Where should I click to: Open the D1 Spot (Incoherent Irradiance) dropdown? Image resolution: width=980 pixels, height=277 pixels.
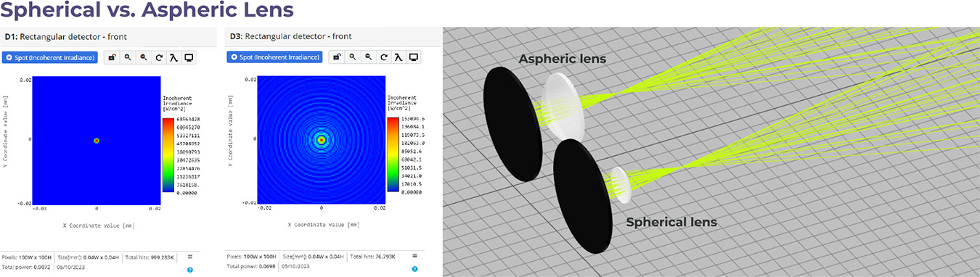(x=49, y=57)
